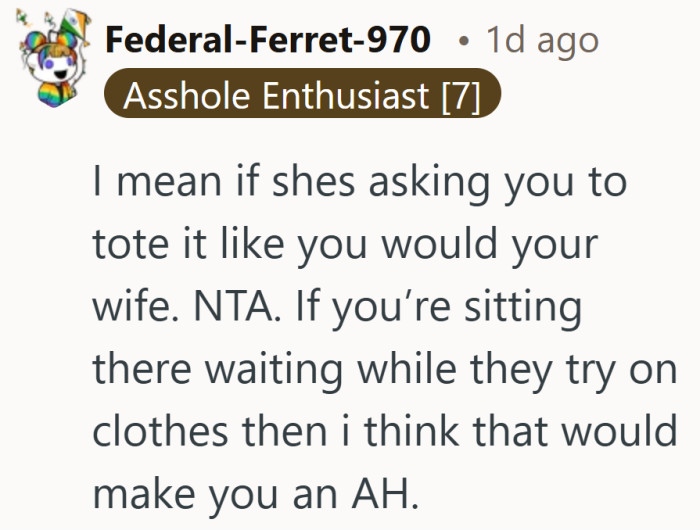Click the "1d ago" timestamp
Screen dimensions: 700x530
coord(541,40)
